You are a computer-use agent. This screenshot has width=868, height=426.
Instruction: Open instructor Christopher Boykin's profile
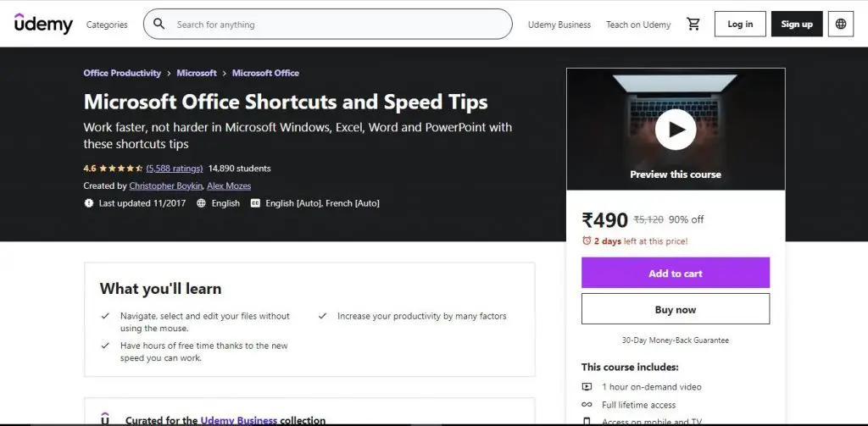tap(165, 185)
